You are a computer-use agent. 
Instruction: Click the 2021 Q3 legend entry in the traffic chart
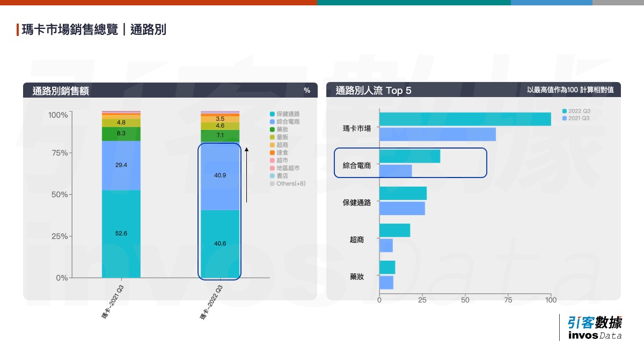pyautogui.click(x=576, y=118)
